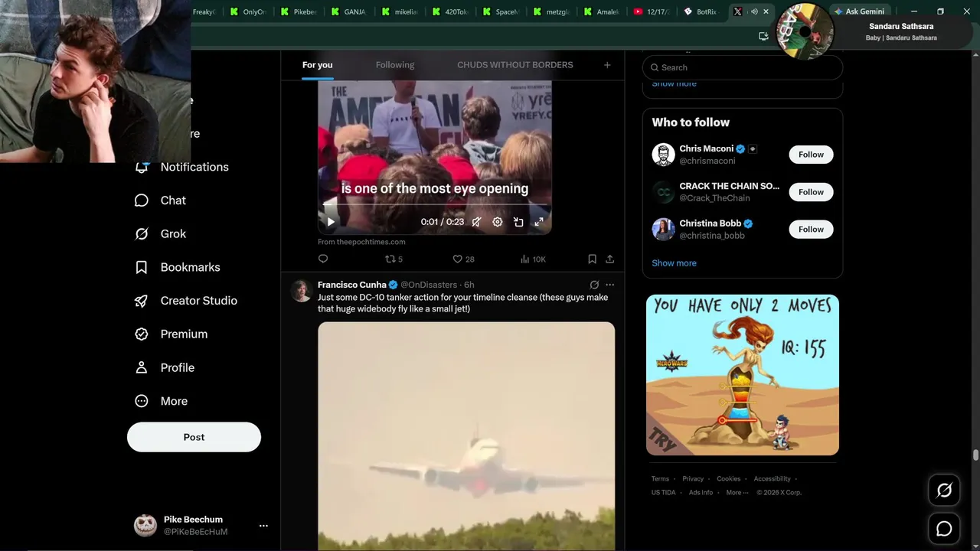The width and height of the screenshot is (980, 551).
Task: Open the US TIDA footer link
Action: coord(664,492)
